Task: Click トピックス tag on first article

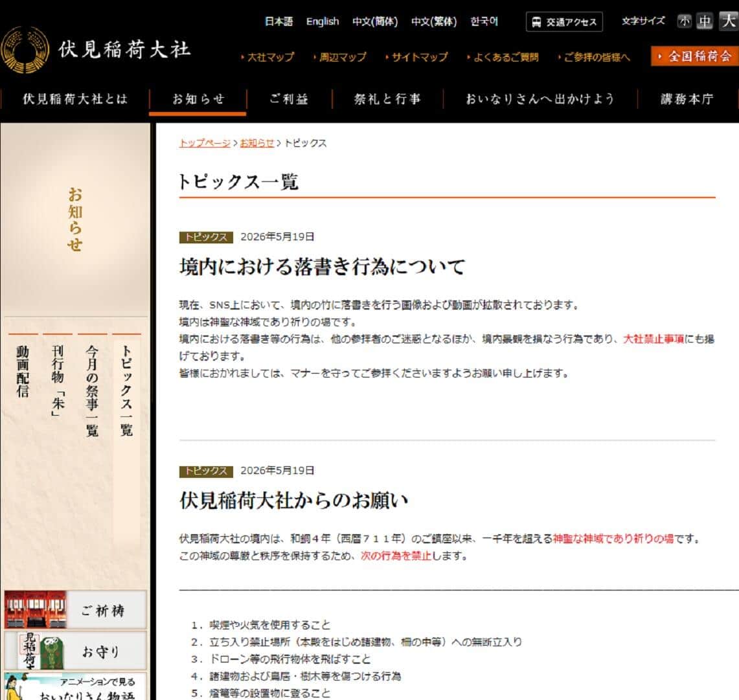Action: pos(206,237)
